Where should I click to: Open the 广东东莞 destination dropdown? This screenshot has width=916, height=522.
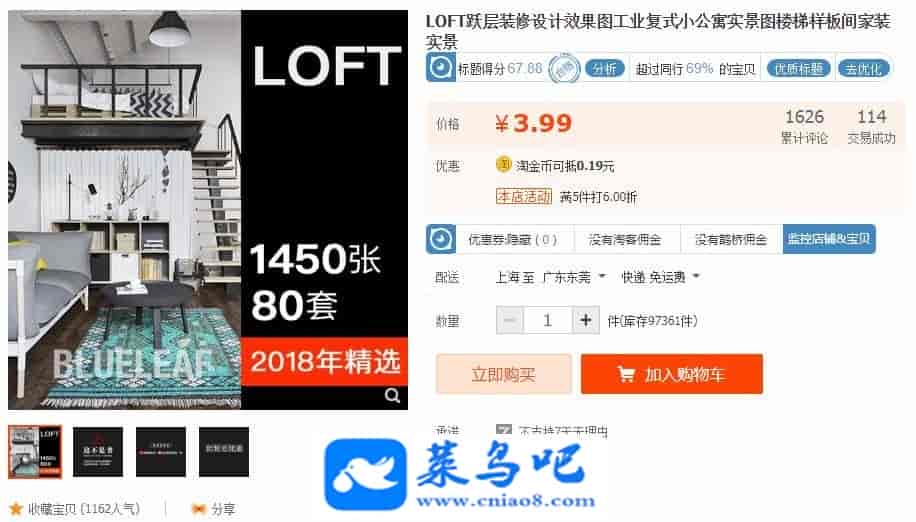(x=574, y=277)
